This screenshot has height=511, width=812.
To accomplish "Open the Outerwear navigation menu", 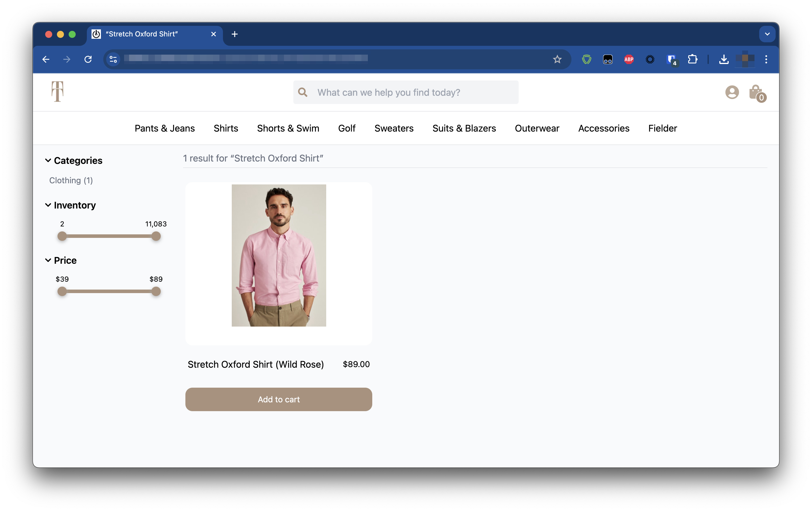I will coord(537,128).
